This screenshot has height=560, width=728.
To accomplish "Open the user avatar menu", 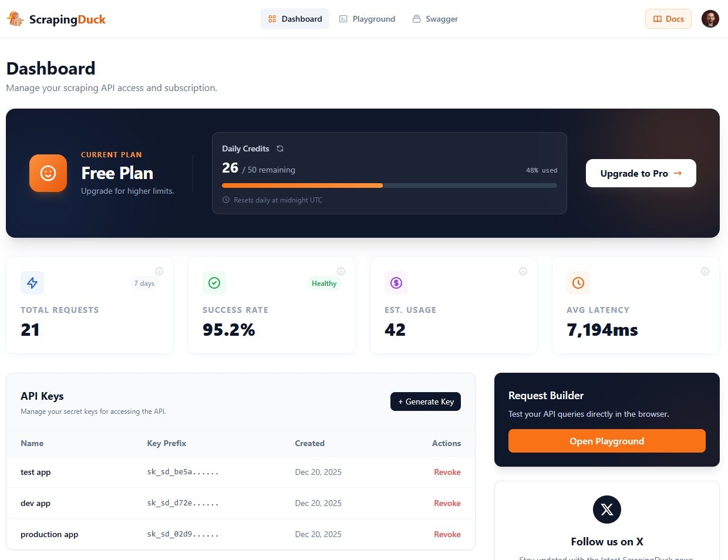I will (x=710, y=18).
